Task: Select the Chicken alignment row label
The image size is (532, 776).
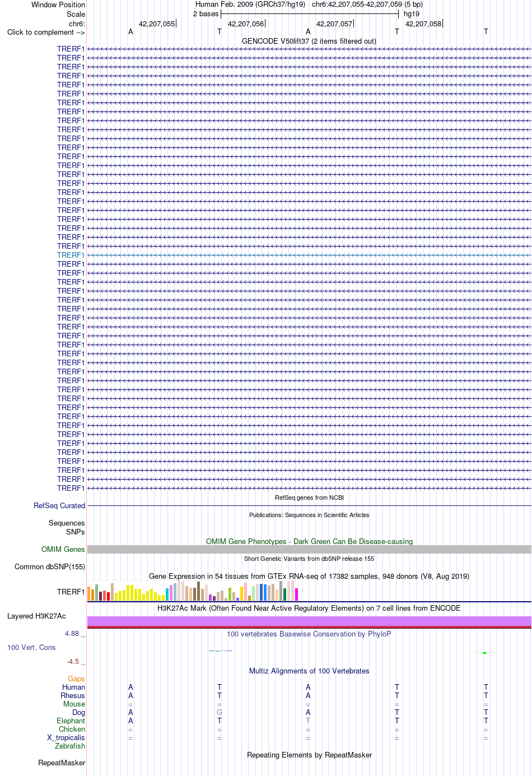Action: point(72,729)
